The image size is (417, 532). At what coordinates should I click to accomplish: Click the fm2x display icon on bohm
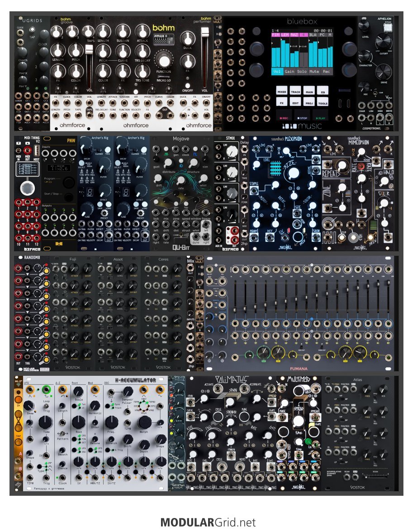(x=163, y=39)
